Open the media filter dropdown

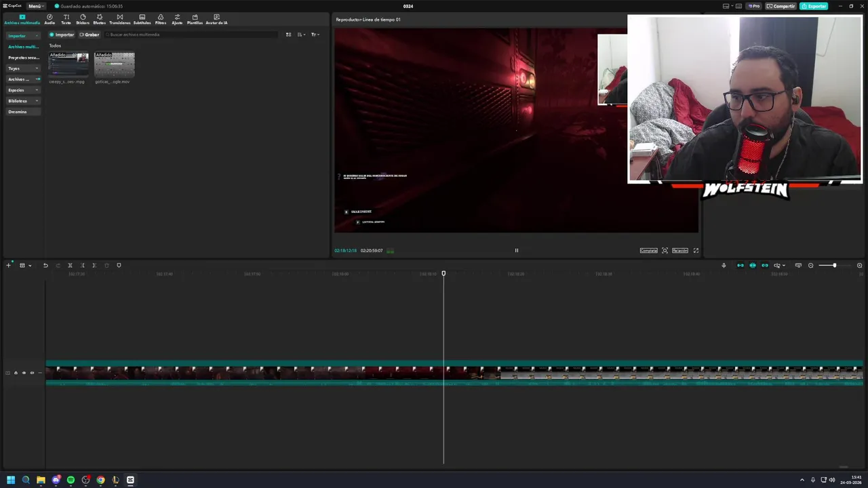click(315, 35)
